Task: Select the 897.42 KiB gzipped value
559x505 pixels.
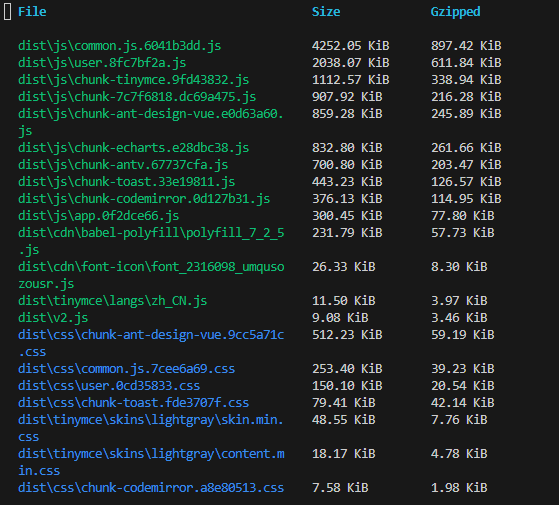Action: (466, 46)
